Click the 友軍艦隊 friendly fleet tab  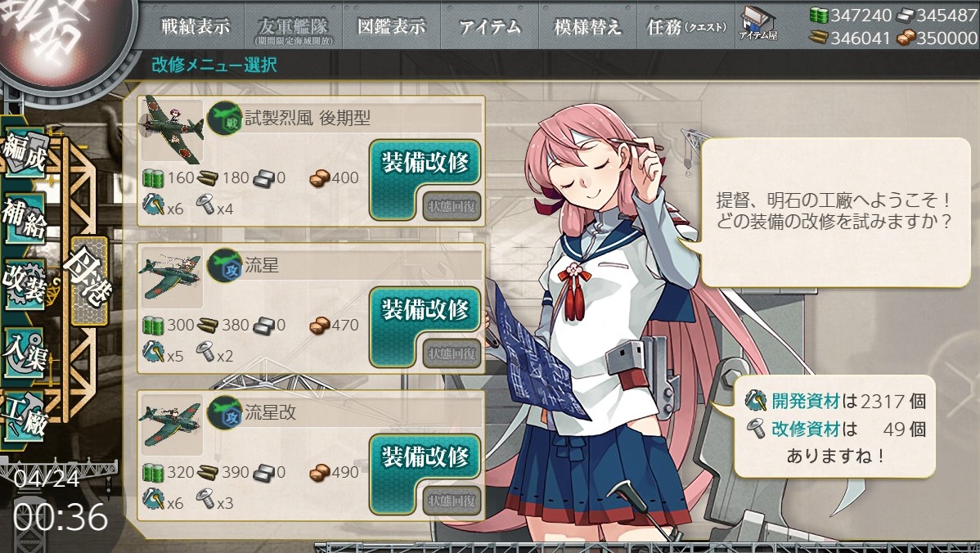pyautogui.click(x=293, y=28)
